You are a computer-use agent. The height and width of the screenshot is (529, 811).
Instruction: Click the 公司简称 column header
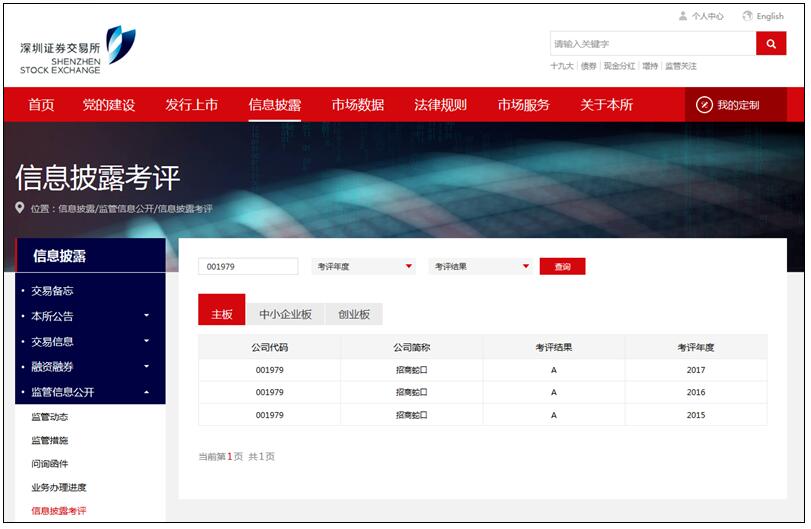point(412,347)
